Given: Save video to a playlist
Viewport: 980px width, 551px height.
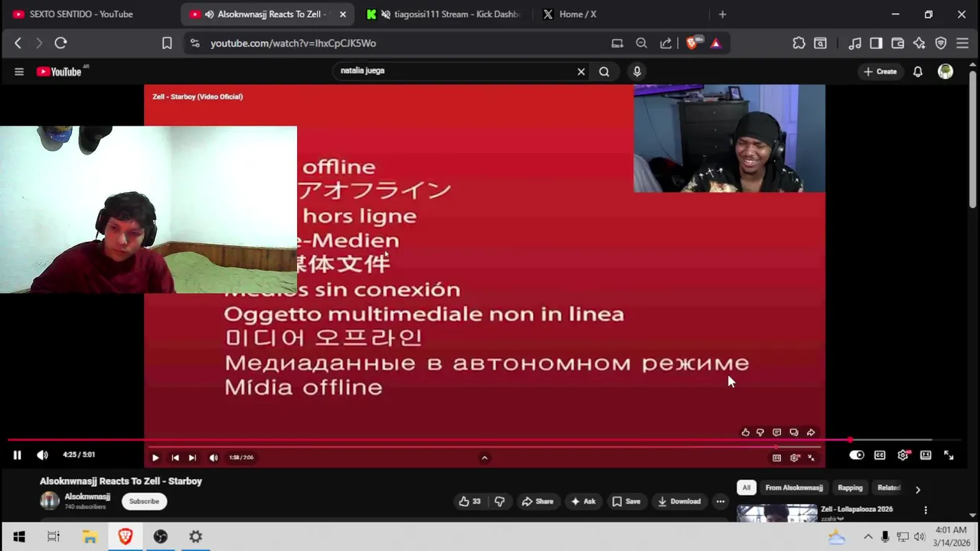Looking at the screenshot, I should coord(626,501).
